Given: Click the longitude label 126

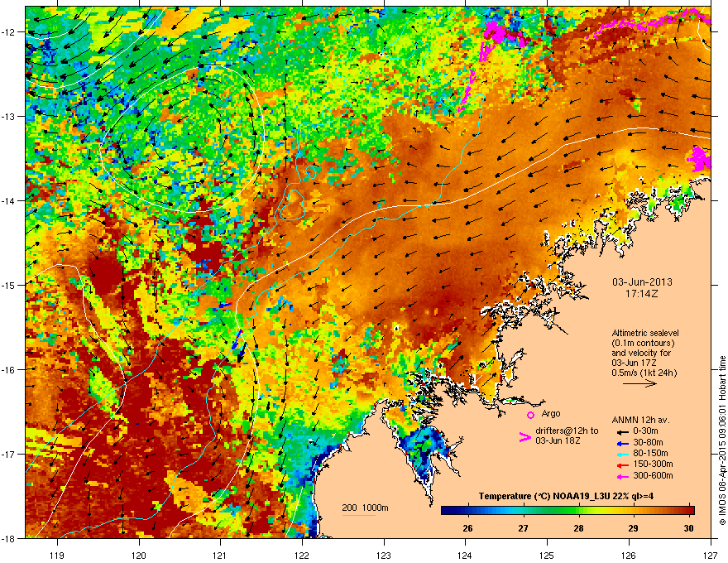Looking at the screenshot, I should (x=629, y=555).
